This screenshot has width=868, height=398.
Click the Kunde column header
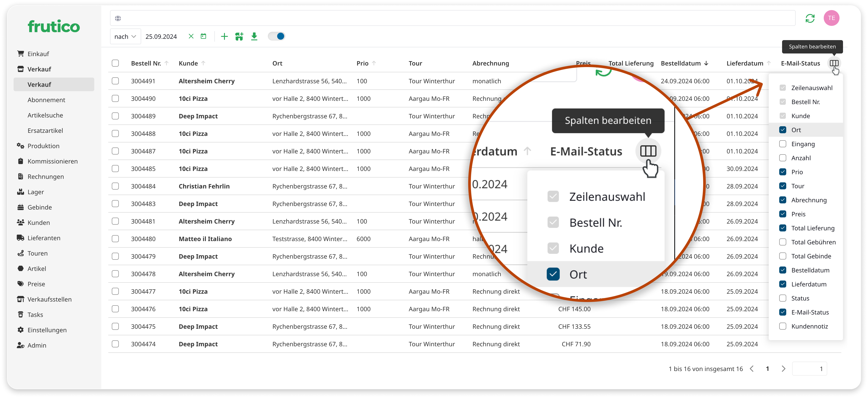(188, 63)
